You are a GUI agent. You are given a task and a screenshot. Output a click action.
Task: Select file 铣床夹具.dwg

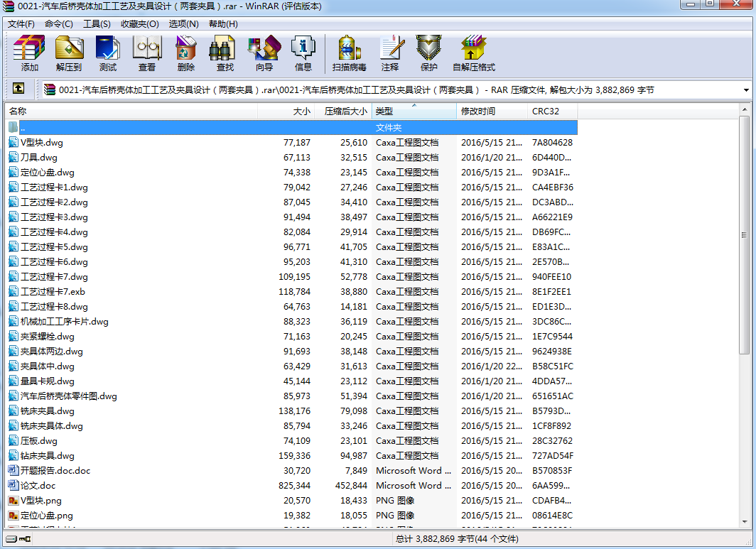click(x=47, y=411)
